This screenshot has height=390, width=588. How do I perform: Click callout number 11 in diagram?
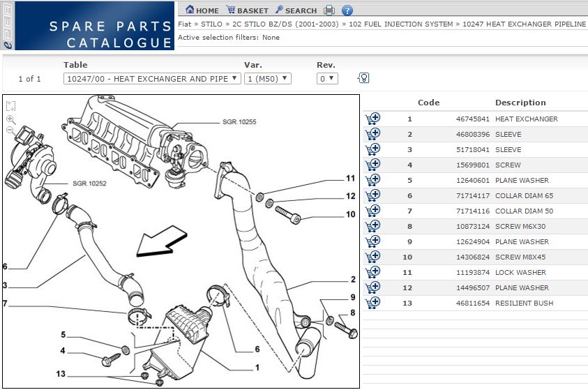(x=350, y=179)
